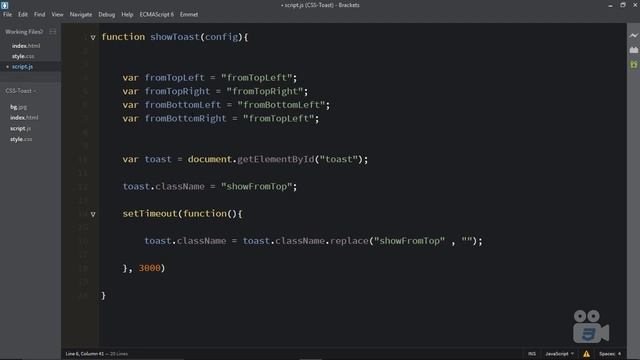Screen dimensions: 640x360
Task: Open the Help menu
Action: pyautogui.click(x=127, y=14)
